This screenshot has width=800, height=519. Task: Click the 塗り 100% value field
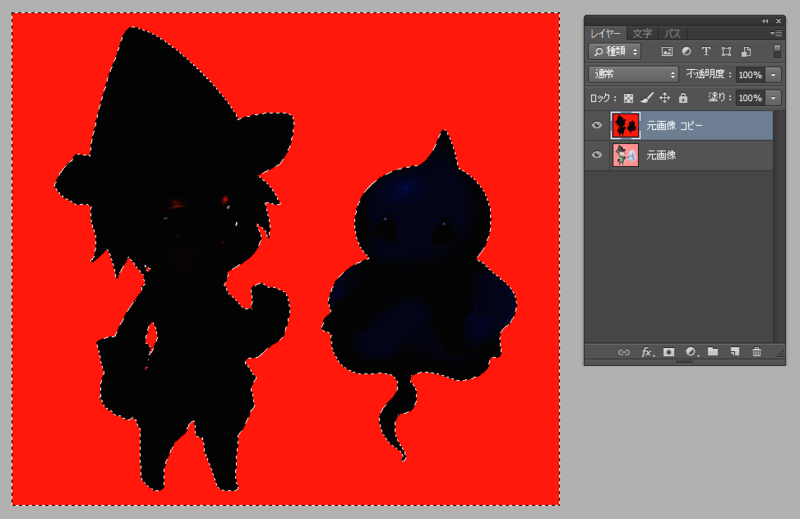[x=751, y=97]
